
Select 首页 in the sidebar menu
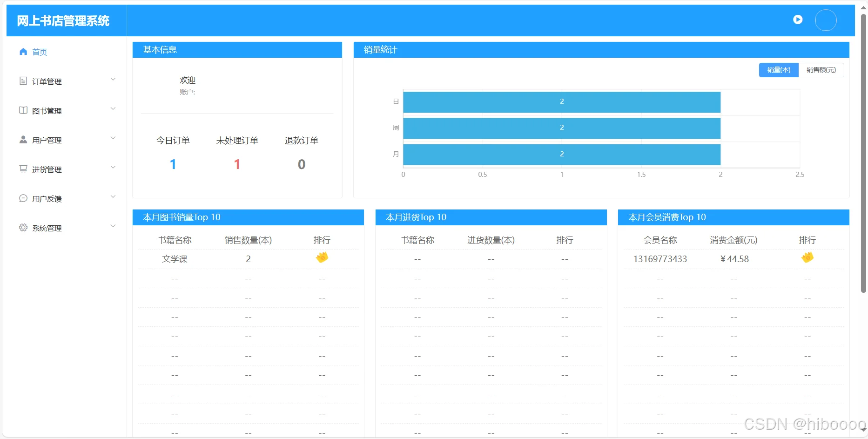click(40, 52)
